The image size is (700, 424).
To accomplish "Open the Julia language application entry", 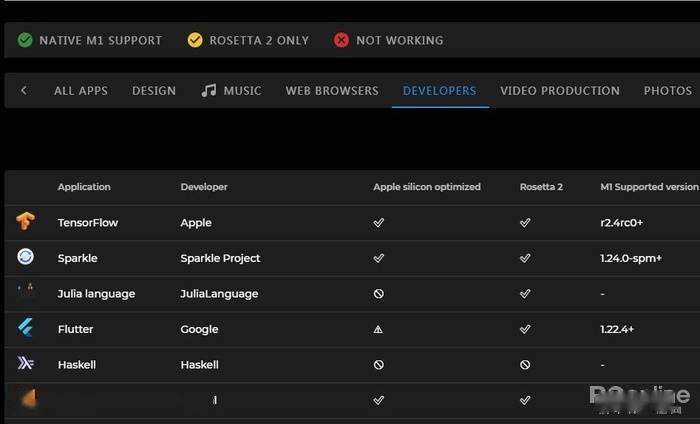I will click(96, 294).
